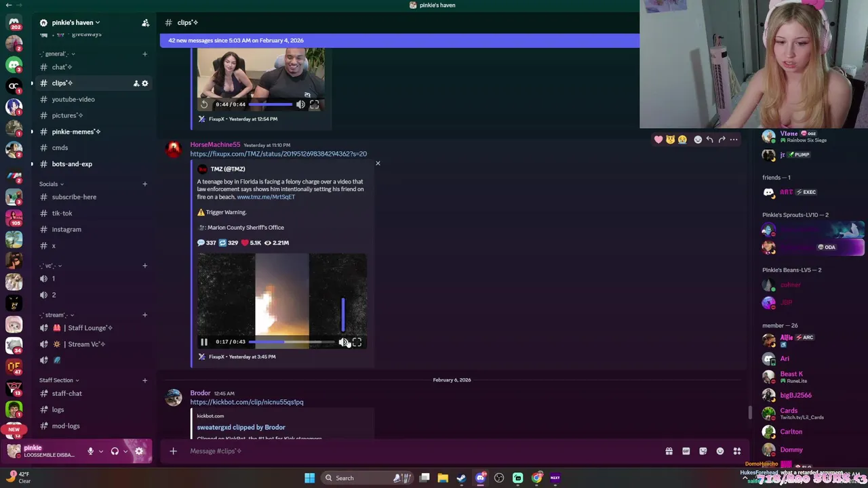868x488 pixels.
Task: Join the Staff Lounge voice channel
Action: pos(94,328)
